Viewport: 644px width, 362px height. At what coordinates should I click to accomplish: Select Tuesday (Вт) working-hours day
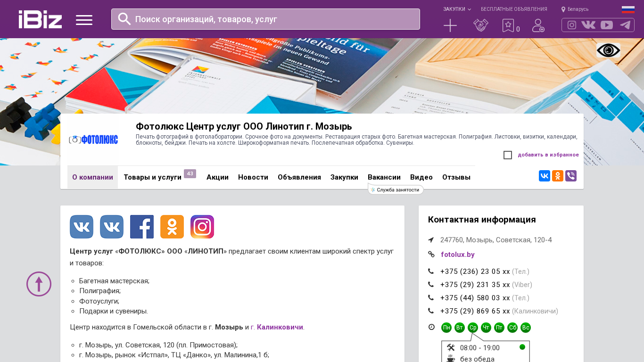coord(460,328)
